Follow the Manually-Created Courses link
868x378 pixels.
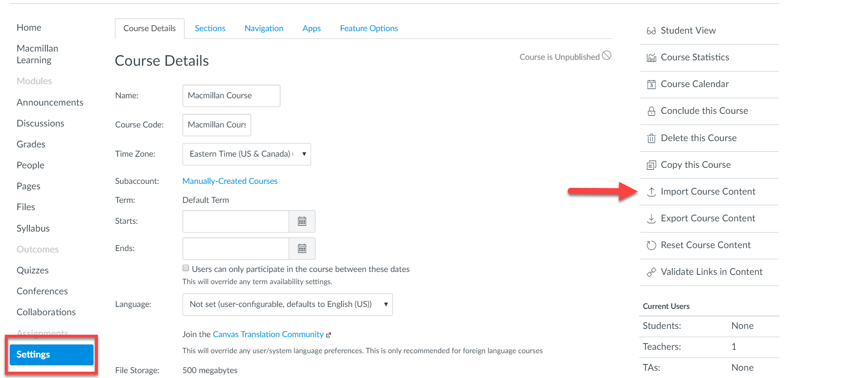[x=230, y=180]
